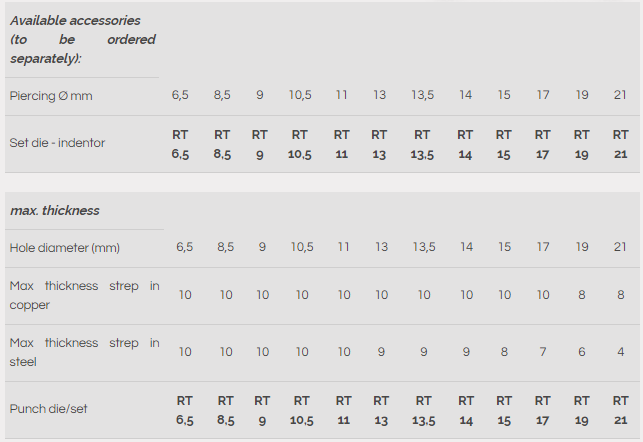Click the 'Available accessories' heading text
This screenshot has width=643, height=442.
[75, 20]
